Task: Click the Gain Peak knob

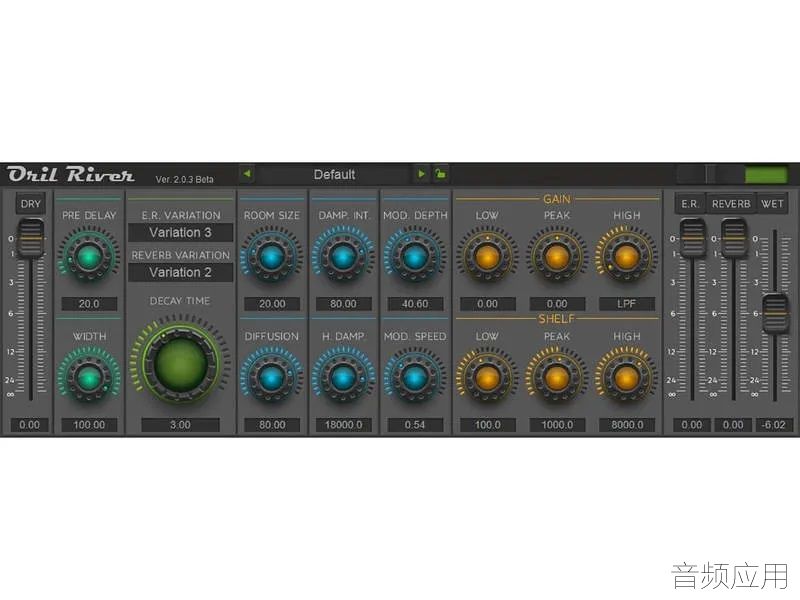Action: click(557, 257)
